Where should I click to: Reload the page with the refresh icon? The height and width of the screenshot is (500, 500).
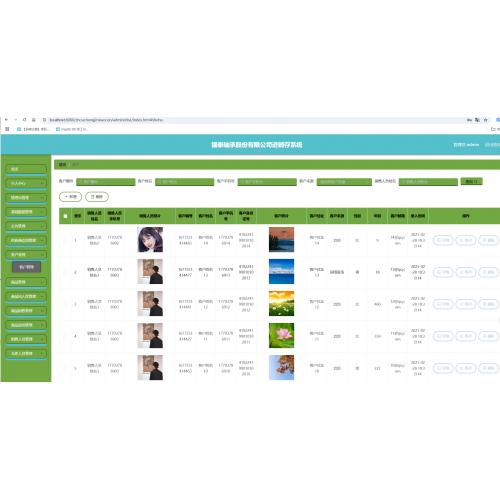coord(24,120)
